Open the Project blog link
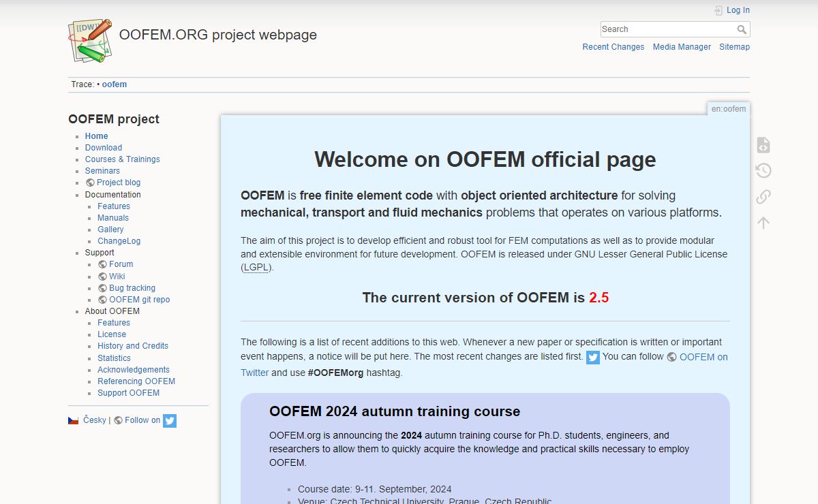Screen dimensions: 818x504 pyautogui.click(x=119, y=183)
